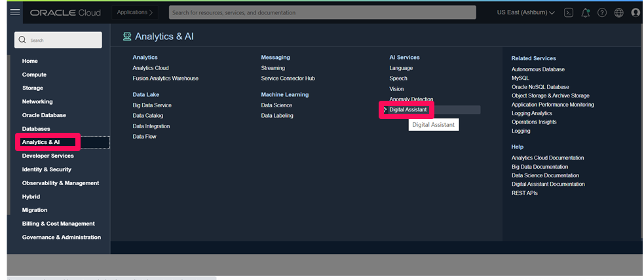The image size is (644, 280).
Task: Expand the US East (Ashburn) region dropdown
Action: [525, 12]
